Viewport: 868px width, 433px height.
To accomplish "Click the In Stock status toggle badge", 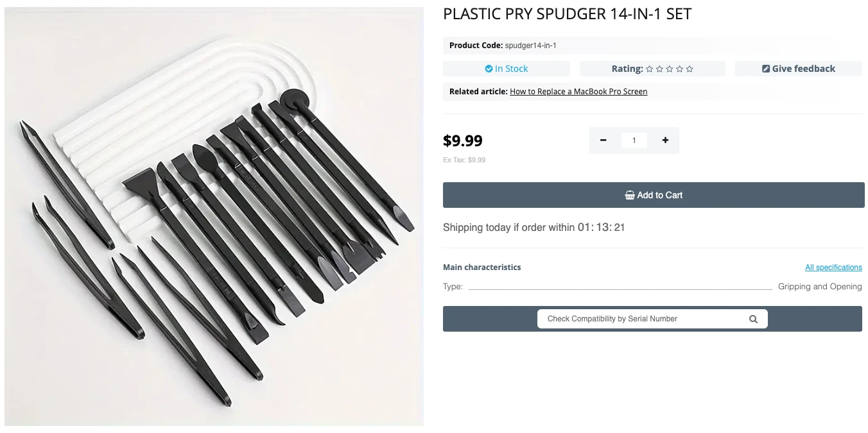I will pyautogui.click(x=507, y=68).
